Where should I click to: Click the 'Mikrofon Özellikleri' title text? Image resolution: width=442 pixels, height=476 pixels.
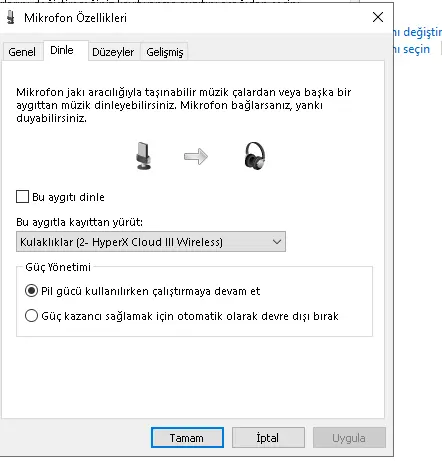pyautogui.click(x=75, y=18)
